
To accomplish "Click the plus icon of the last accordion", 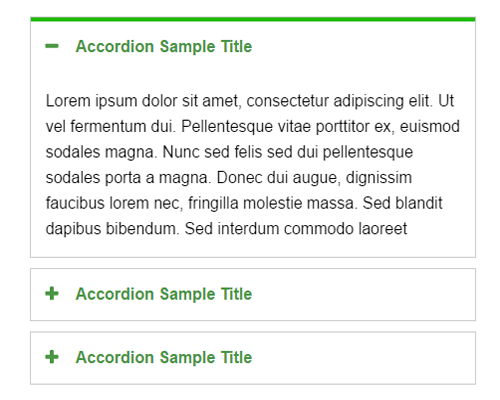I will 52,357.
